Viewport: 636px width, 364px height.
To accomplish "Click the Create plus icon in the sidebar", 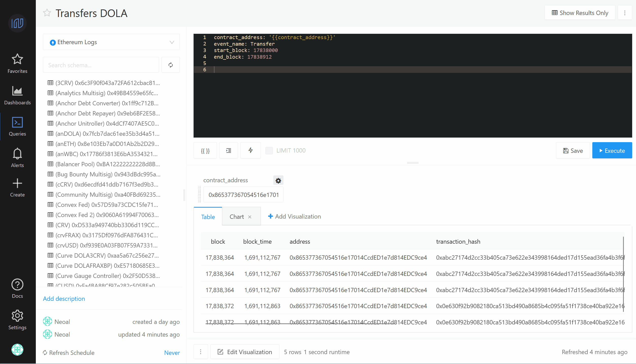I will point(17,187).
